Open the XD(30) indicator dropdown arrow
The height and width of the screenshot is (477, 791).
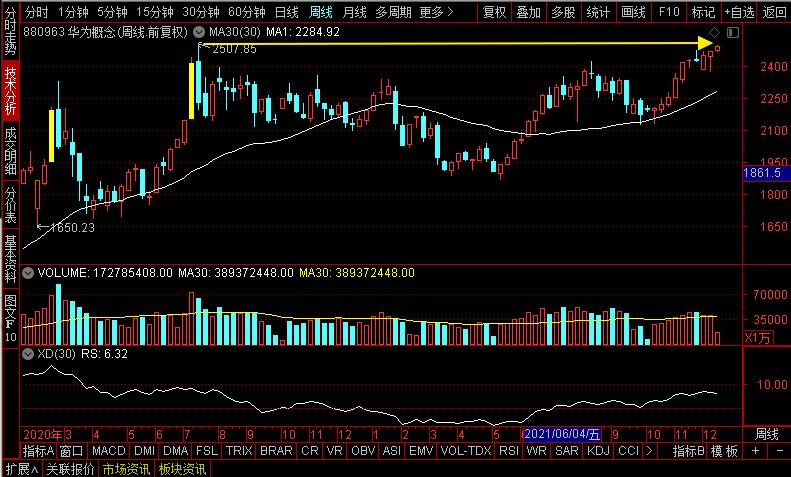tap(28, 354)
